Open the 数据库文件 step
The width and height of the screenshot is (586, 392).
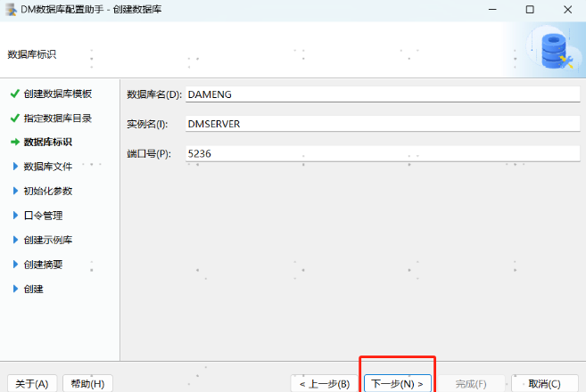48,167
